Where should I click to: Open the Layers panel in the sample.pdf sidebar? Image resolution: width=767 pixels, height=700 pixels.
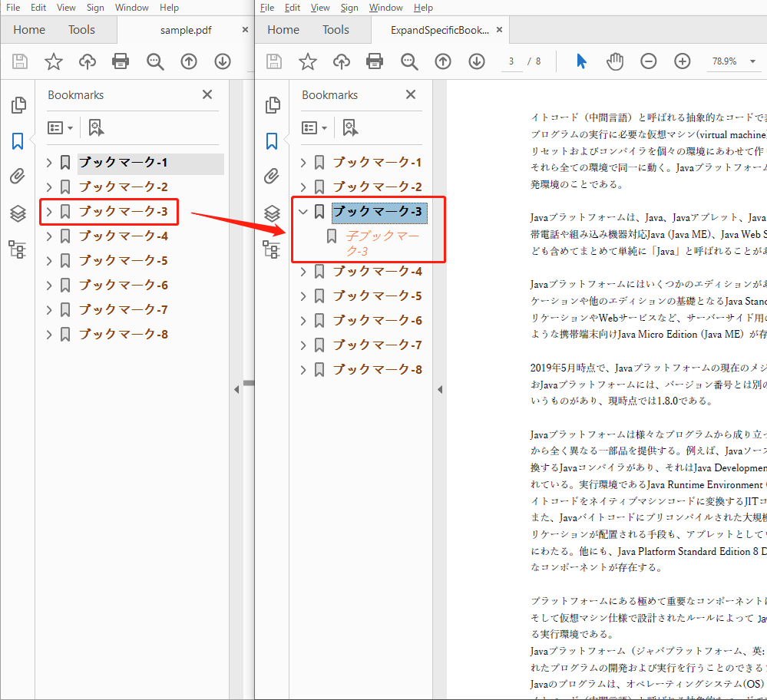[18, 213]
